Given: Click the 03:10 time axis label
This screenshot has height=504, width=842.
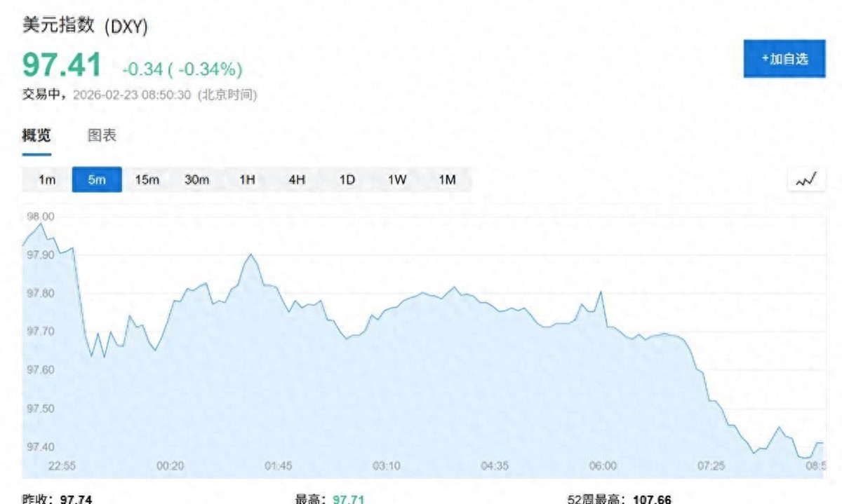Looking at the screenshot, I should 386,466.
